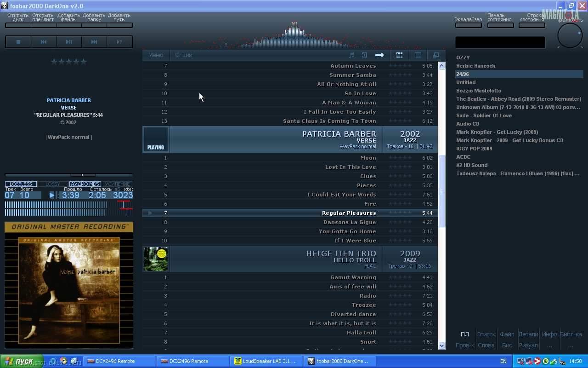Open the Пуск start button
This screenshot has height=368, width=588.
[x=22, y=361]
